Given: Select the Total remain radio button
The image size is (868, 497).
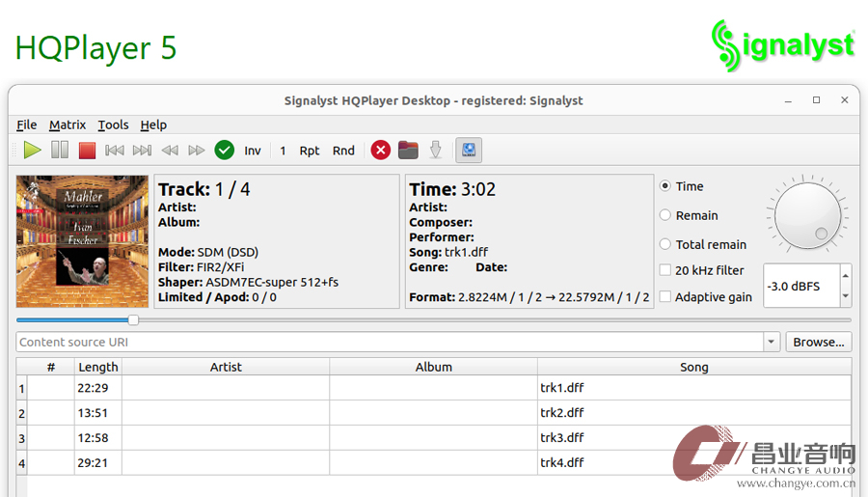Looking at the screenshot, I should 665,244.
